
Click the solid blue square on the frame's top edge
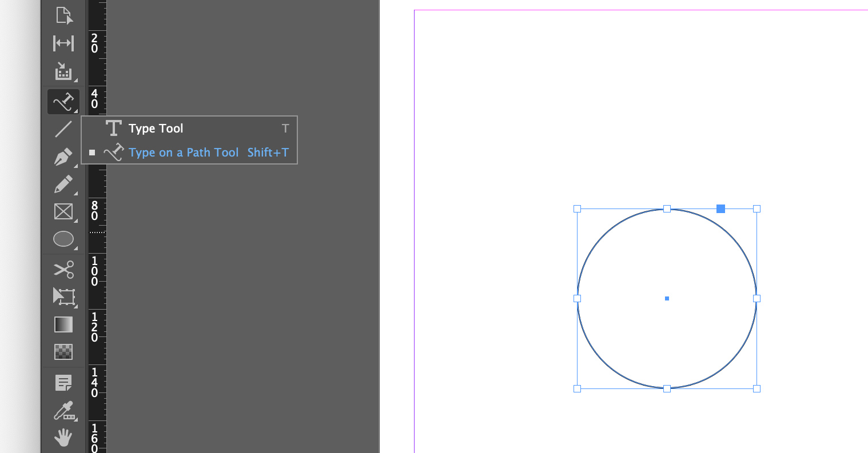[720, 209]
